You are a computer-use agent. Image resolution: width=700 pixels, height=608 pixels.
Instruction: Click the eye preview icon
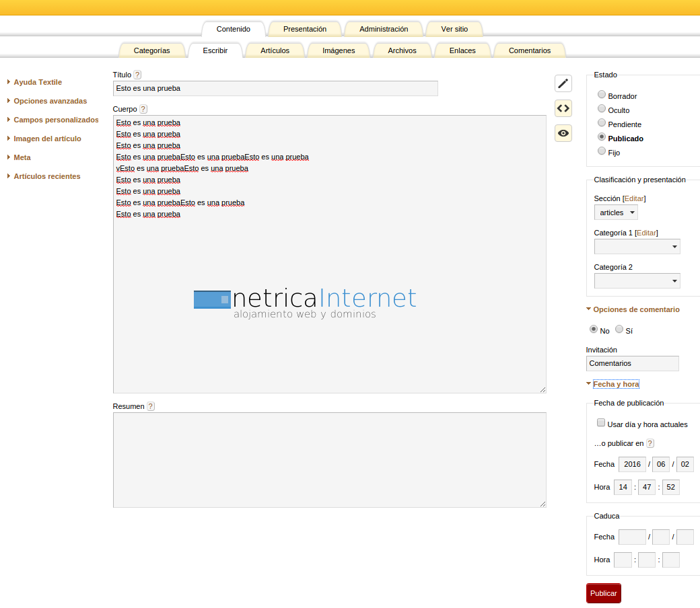click(563, 133)
